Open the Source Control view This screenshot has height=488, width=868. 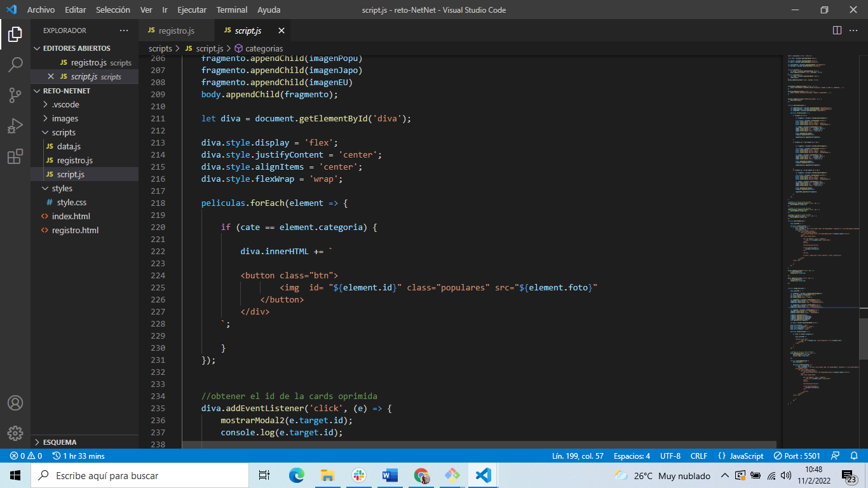[x=15, y=95]
